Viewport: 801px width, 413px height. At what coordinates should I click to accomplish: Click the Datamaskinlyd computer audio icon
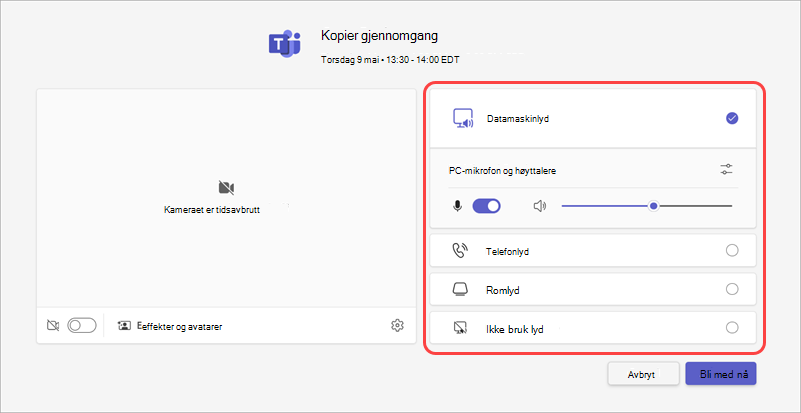click(463, 119)
